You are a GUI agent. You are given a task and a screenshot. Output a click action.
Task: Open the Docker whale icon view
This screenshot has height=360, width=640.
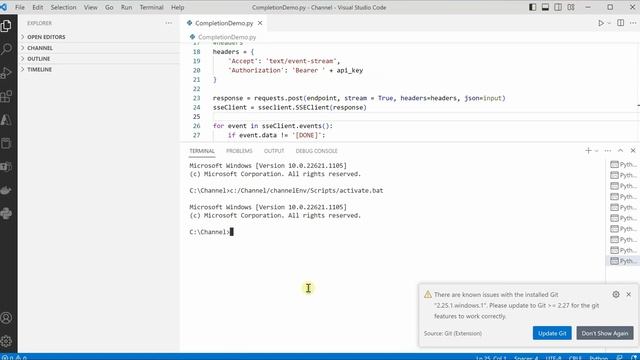(x=6, y=190)
